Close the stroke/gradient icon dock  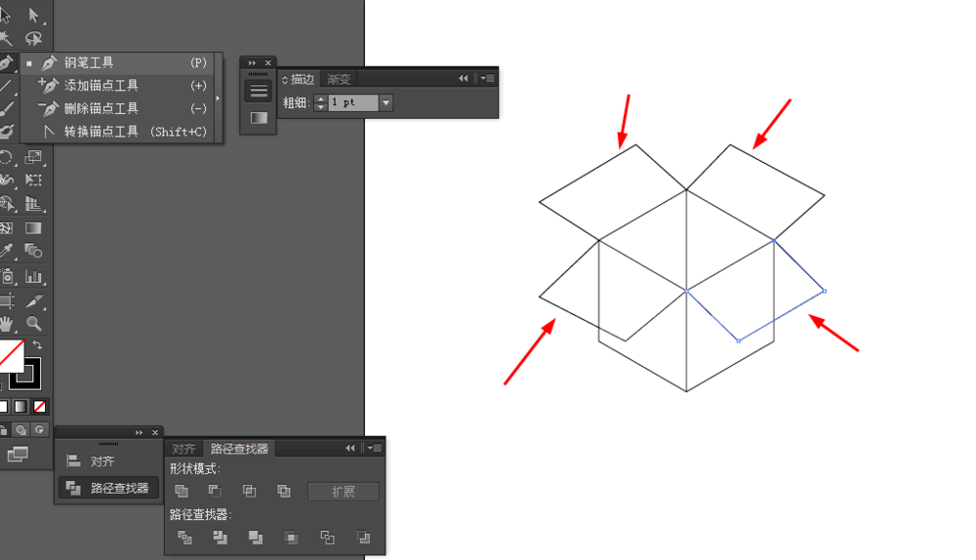click(268, 62)
